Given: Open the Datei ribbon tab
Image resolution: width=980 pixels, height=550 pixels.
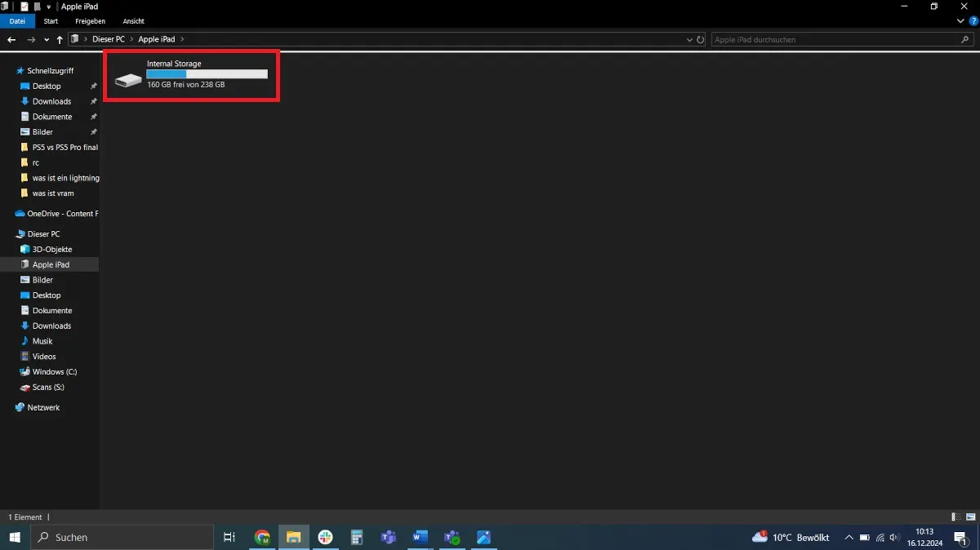Looking at the screenshot, I should tap(17, 21).
